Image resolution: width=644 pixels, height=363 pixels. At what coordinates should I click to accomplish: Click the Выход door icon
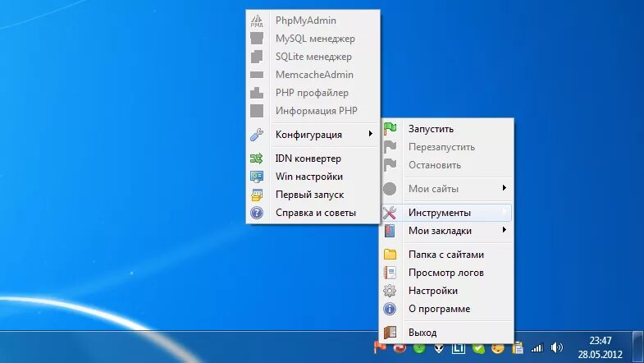coord(390,333)
